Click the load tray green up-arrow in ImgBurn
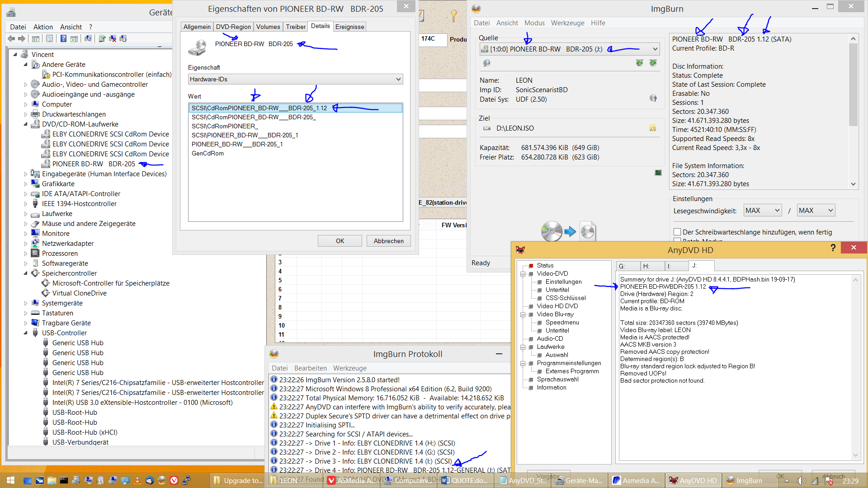 639,63
